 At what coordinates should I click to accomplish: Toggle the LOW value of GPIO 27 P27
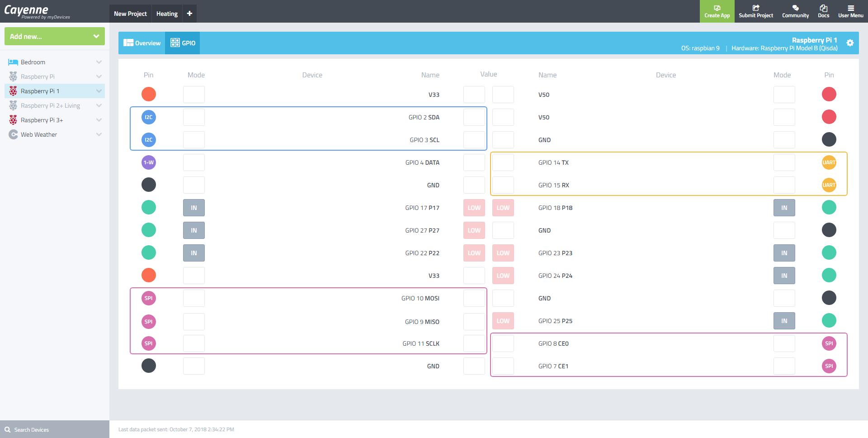tap(474, 230)
